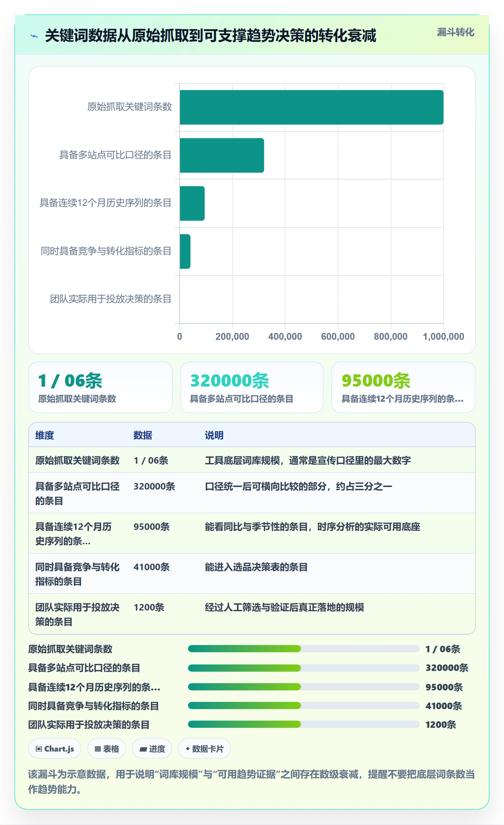Click the footnote text starting 该漏斗为示意数据
The image size is (504, 825).
coord(251,781)
